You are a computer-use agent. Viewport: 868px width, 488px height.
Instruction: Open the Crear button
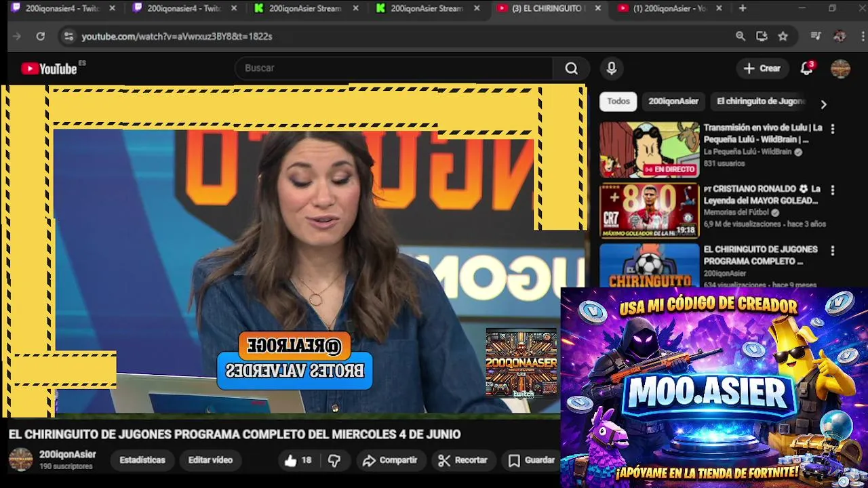point(762,68)
